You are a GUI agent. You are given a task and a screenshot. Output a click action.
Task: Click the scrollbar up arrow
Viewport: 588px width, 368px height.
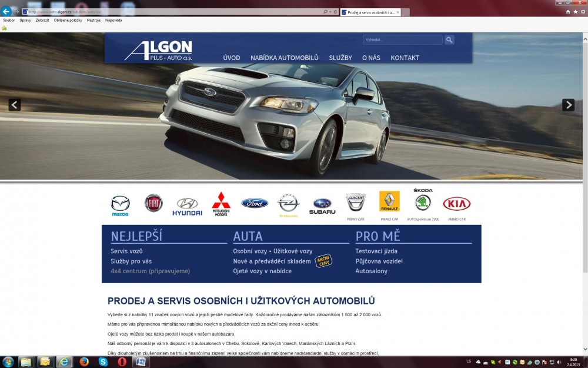tap(584, 39)
